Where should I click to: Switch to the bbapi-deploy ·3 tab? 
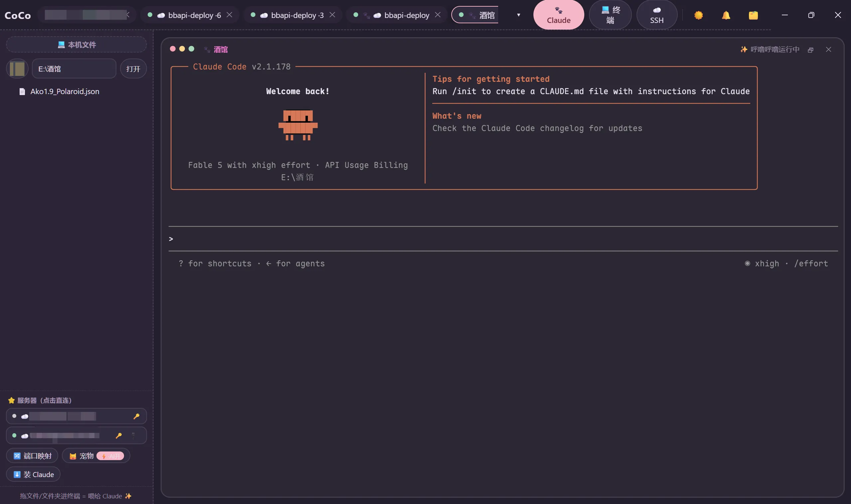(293, 15)
